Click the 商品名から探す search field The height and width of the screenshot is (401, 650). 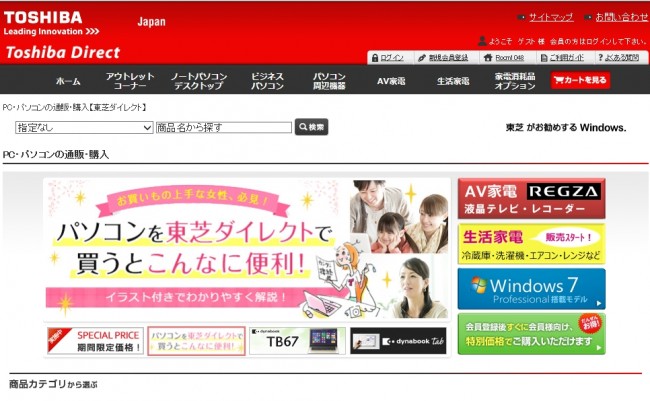pos(224,127)
